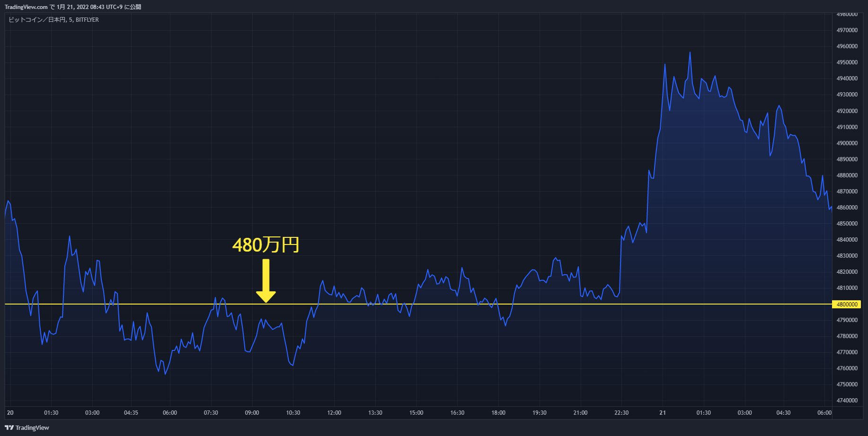
Task: Click the 4790000 price axis label
Action: (x=847, y=320)
